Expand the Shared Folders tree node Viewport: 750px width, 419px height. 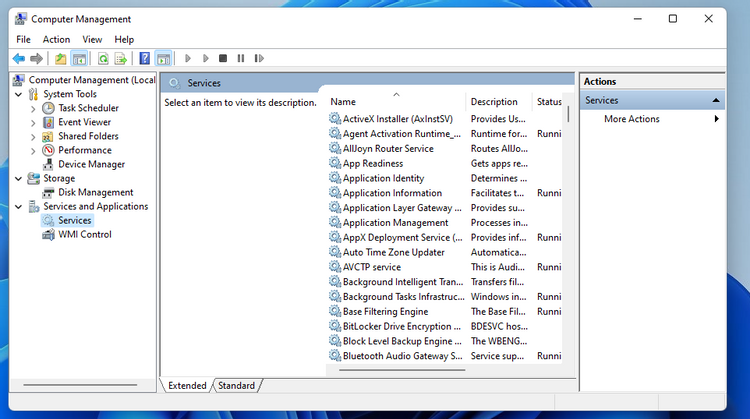click(x=33, y=137)
